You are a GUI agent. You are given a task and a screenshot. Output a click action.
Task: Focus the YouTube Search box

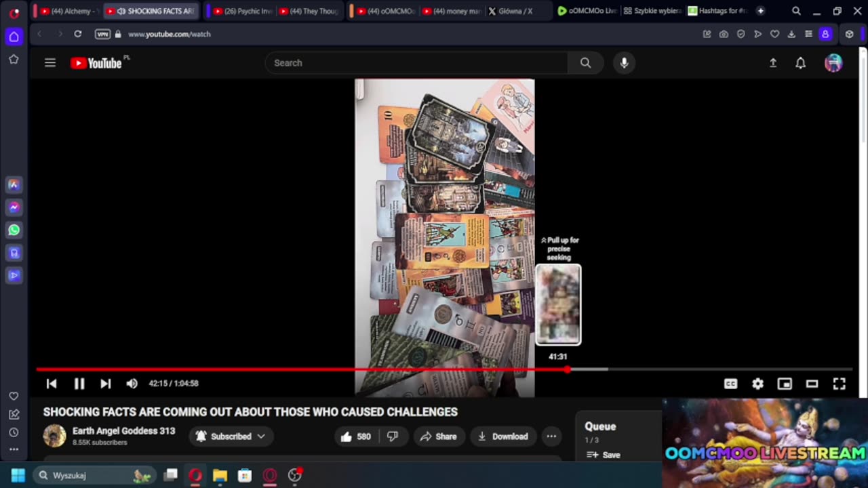(x=416, y=63)
